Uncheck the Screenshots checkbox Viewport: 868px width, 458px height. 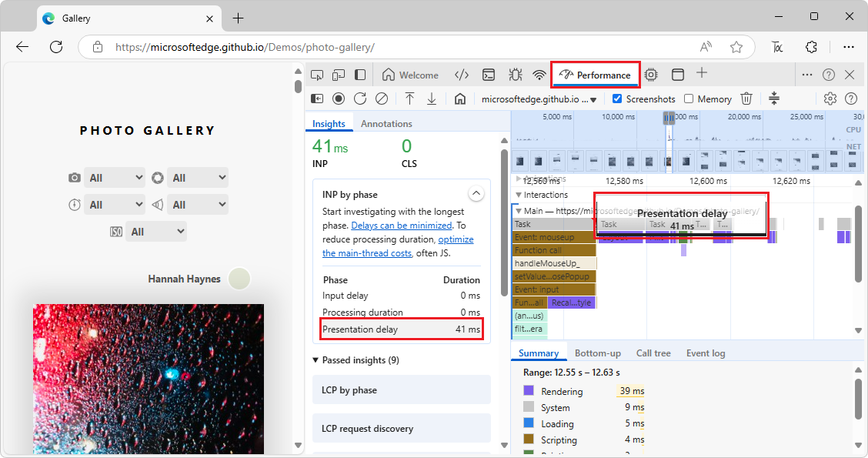[x=617, y=99]
